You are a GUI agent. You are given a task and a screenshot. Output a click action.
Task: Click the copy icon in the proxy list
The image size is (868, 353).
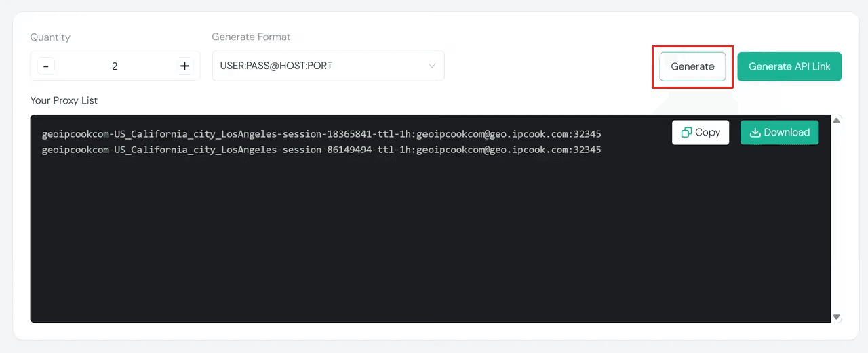pos(687,133)
